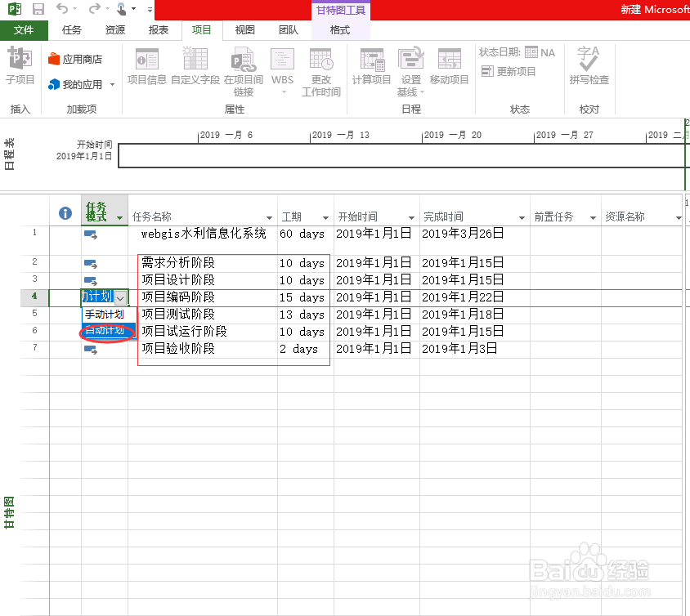Image resolution: width=690 pixels, height=616 pixels.
Task: Open 任务名称 column filter arrow
Action: tap(269, 218)
